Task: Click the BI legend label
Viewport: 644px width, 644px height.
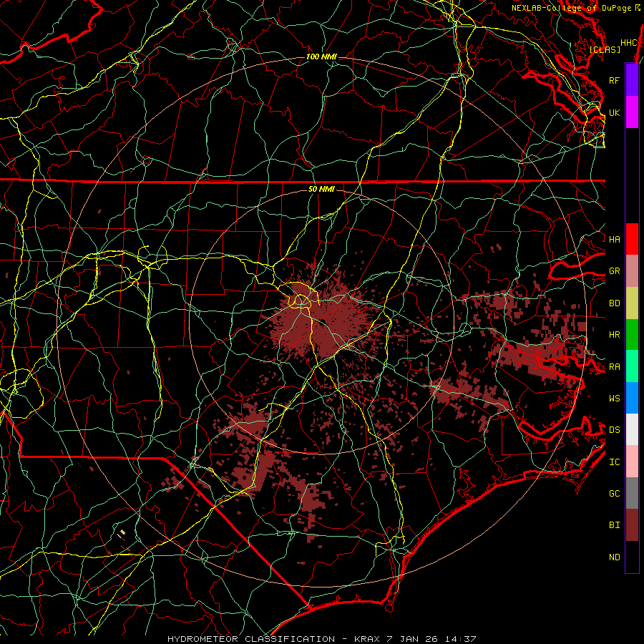Action: (614, 525)
